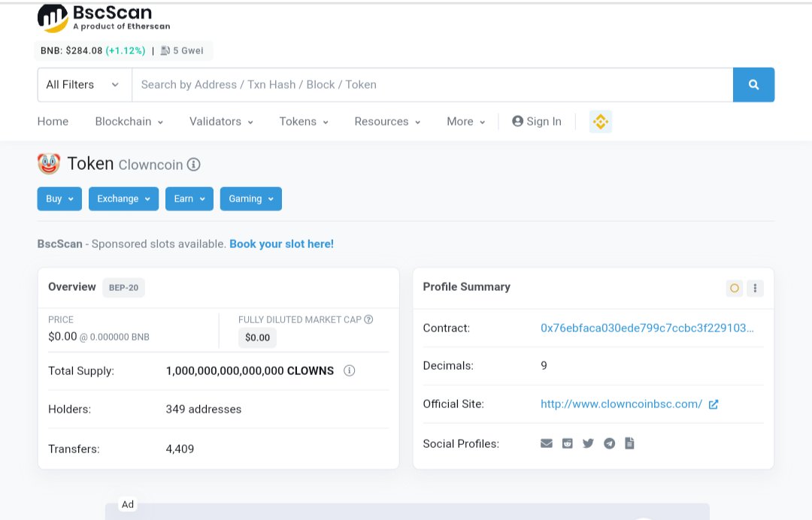Visit the clowncoinbsc.com official site link

622,404
